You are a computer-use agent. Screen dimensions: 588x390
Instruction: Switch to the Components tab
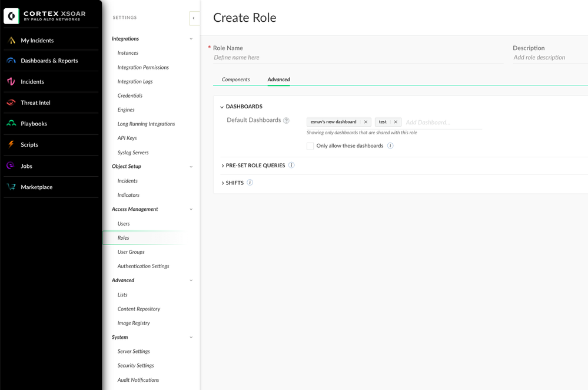tap(235, 80)
